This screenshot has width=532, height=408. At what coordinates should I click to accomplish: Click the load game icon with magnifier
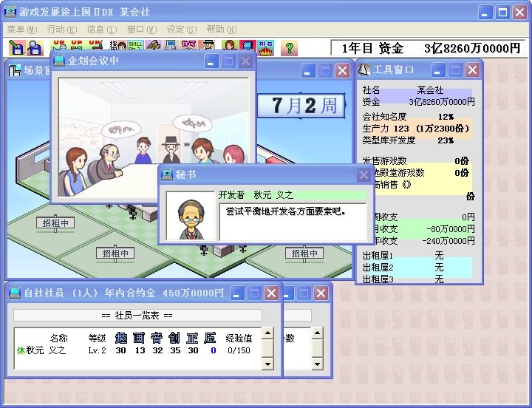35,48
